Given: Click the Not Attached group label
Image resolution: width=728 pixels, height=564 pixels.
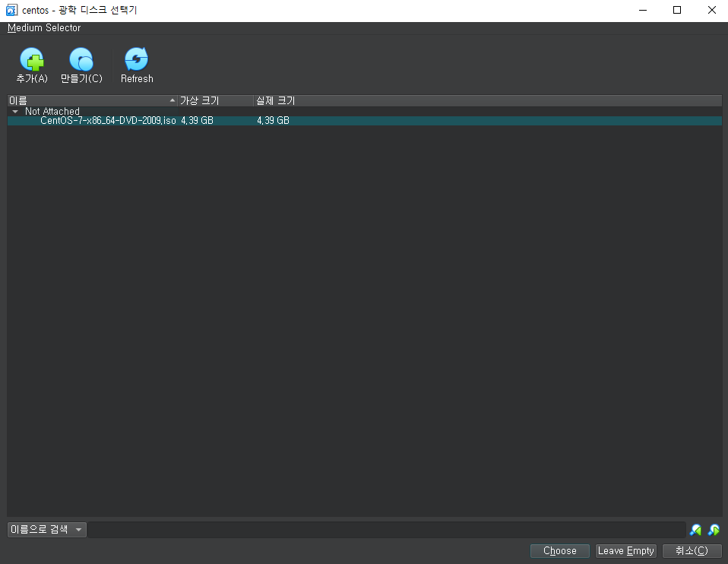Looking at the screenshot, I should pos(52,112).
